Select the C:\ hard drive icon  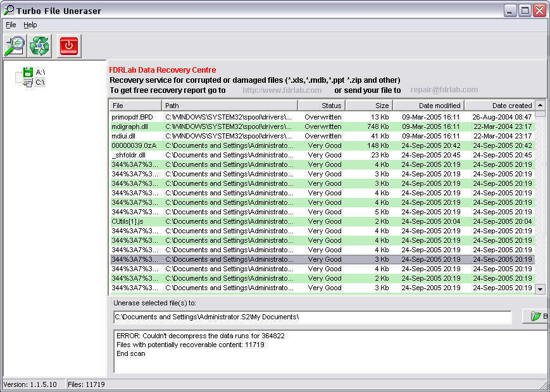coord(28,82)
